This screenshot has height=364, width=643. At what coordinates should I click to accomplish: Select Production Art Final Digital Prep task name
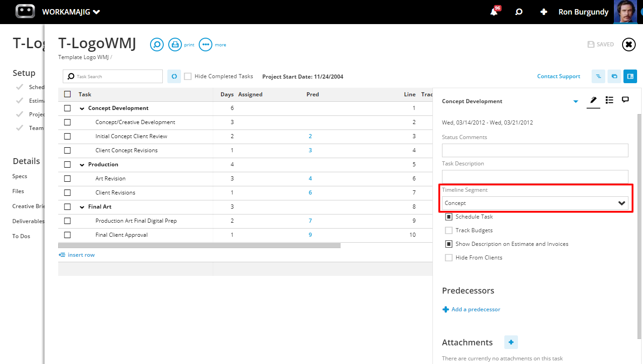136,221
